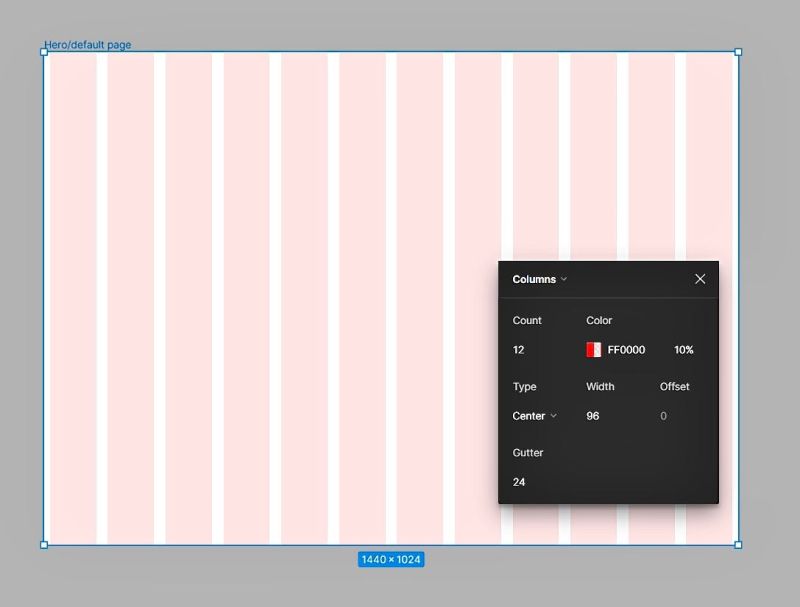This screenshot has height=607, width=800.
Task: Click the red FF0000 color swatch
Action: (591, 349)
